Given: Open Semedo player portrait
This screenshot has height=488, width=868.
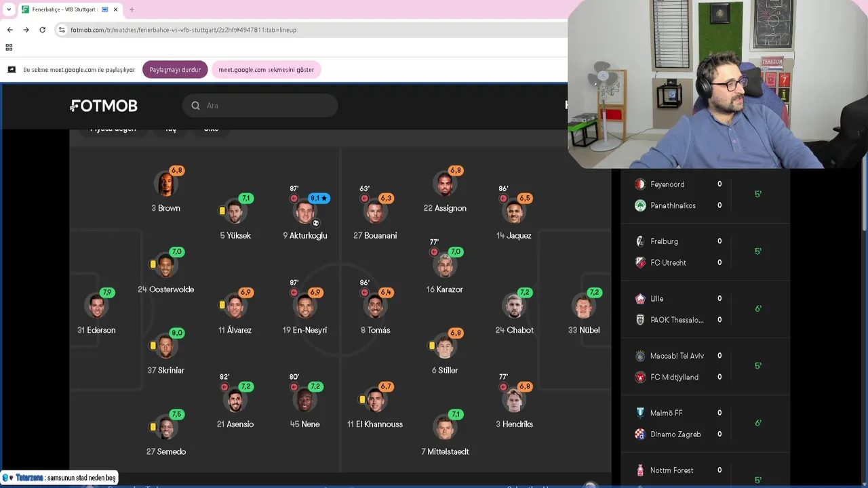Looking at the screenshot, I should point(165,427).
